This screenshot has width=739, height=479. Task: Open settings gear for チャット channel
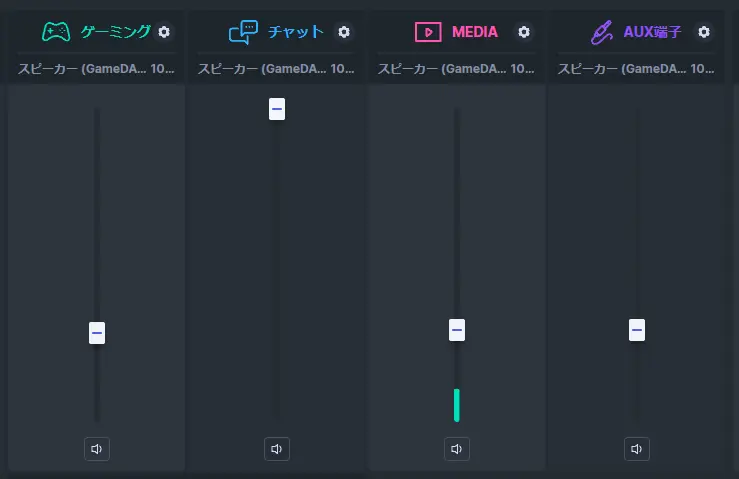344,32
